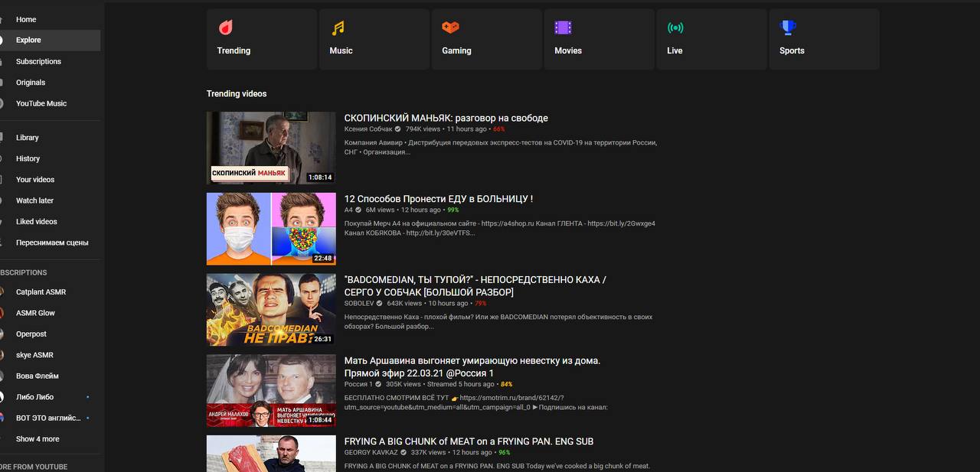
Task: Click 794K views text
Action: [x=423, y=129]
